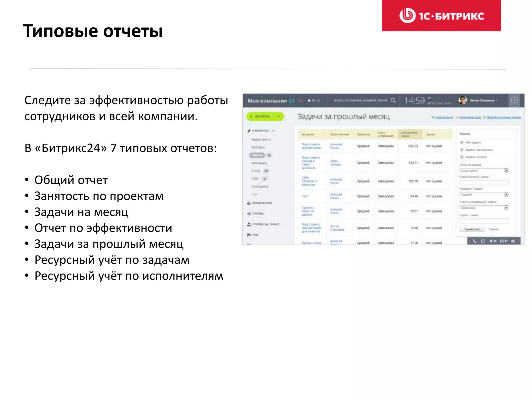The image size is (532, 399).
Task: Open task CRM Обзвонить клиентов
Action: pyautogui.click(x=309, y=181)
